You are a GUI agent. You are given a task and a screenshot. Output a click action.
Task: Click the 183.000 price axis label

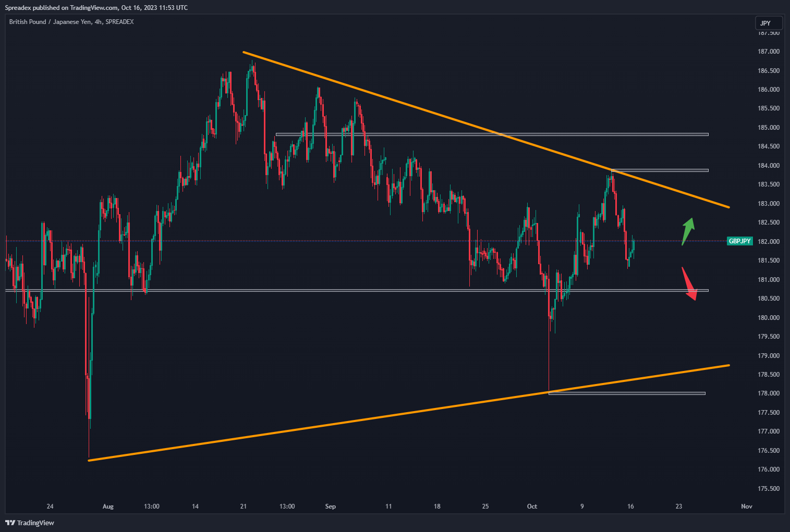769,204
